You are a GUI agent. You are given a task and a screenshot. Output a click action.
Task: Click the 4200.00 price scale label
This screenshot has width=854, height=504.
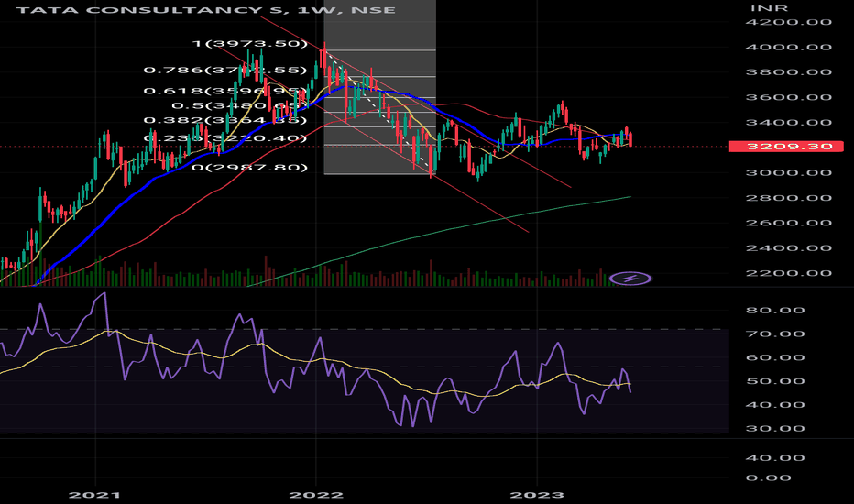pyautogui.click(x=789, y=22)
